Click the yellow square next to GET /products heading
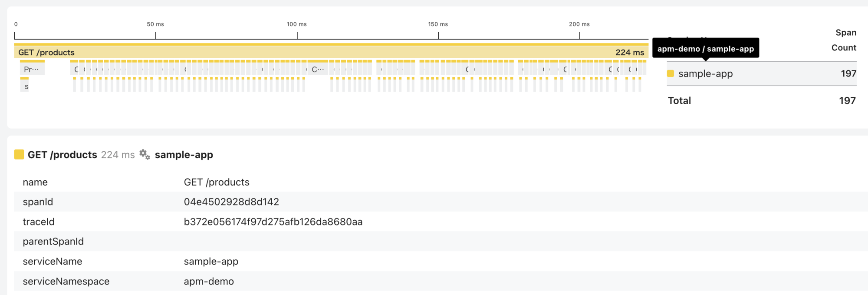 click(19, 155)
